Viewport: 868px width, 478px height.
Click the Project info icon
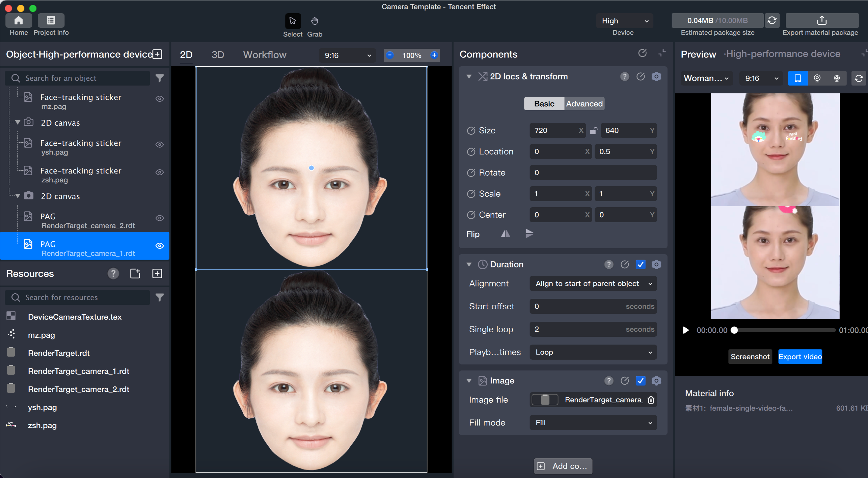coord(51,20)
